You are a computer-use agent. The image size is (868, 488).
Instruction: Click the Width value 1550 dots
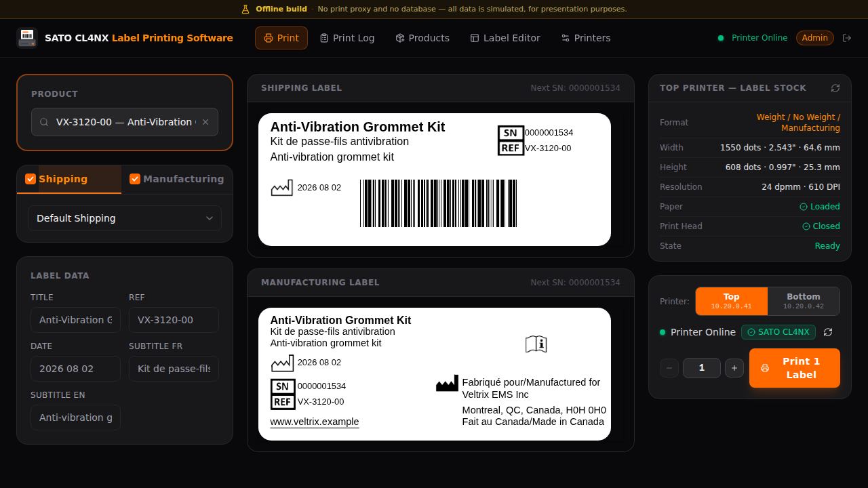pyautogui.click(x=780, y=148)
